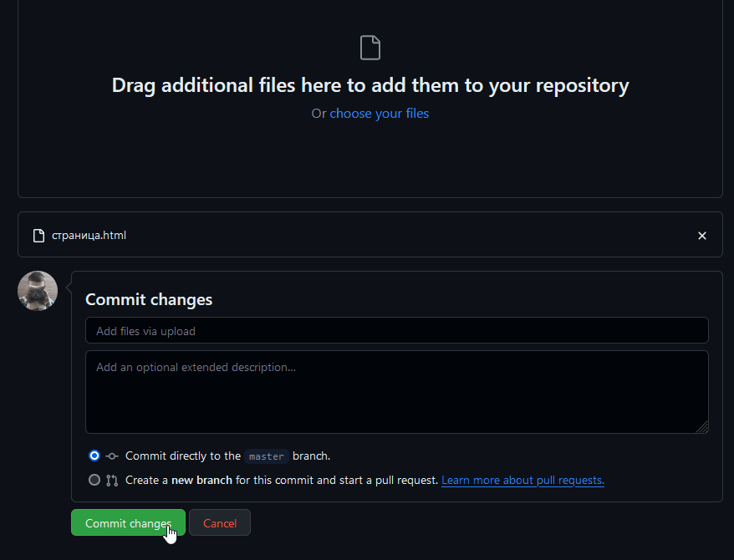Click the resize handle of the description box
The width and height of the screenshot is (734, 560).
click(x=702, y=427)
